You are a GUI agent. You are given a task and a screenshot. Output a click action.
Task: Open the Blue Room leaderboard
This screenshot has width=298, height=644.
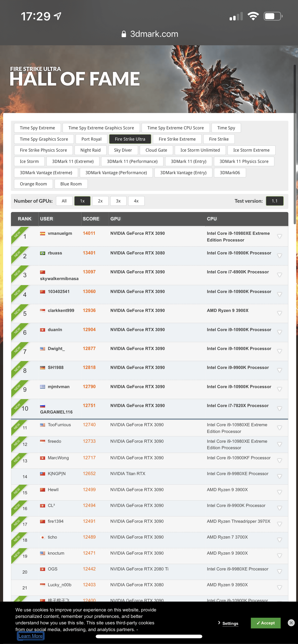click(71, 184)
